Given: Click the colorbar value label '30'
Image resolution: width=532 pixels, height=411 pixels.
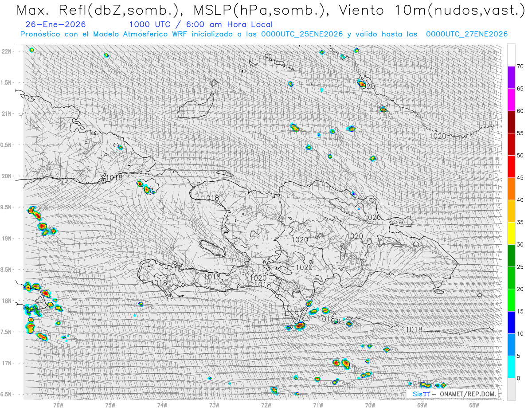Looking at the screenshot, I should (x=520, y=245).
